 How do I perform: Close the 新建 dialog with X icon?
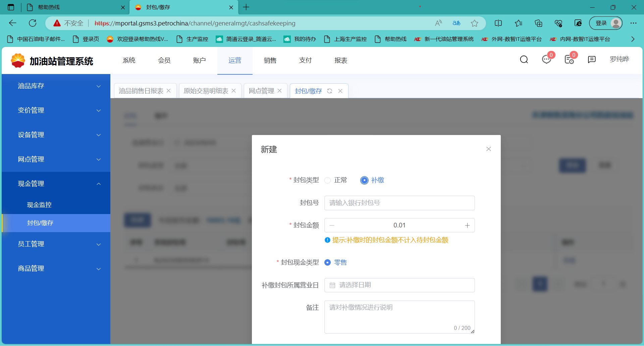(x=489, y=149)
